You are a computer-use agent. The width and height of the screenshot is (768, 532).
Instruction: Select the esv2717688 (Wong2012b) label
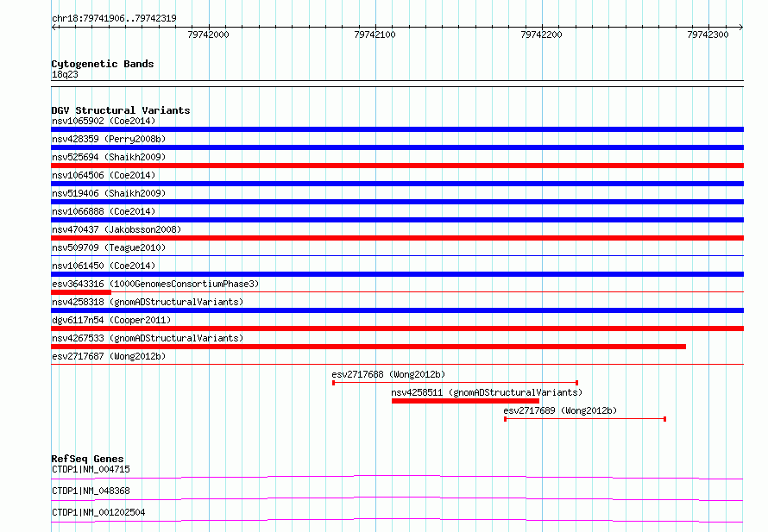tap(388, 374)
